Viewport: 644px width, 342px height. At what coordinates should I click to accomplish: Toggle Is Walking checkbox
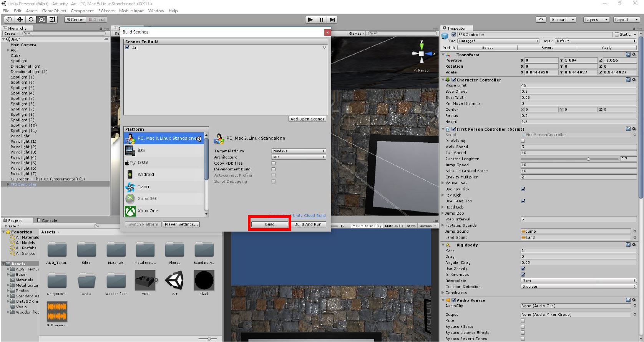point(523,141)
